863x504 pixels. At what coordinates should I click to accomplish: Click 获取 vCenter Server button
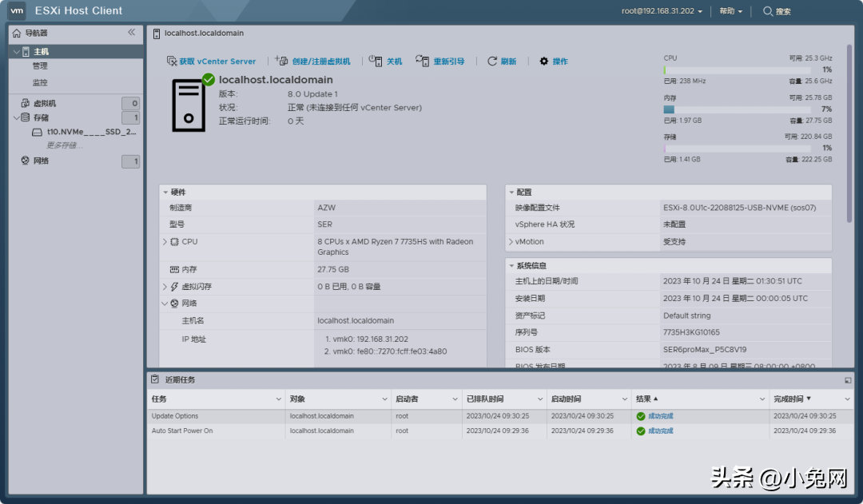pyautogui.click(x=211, y=61)
